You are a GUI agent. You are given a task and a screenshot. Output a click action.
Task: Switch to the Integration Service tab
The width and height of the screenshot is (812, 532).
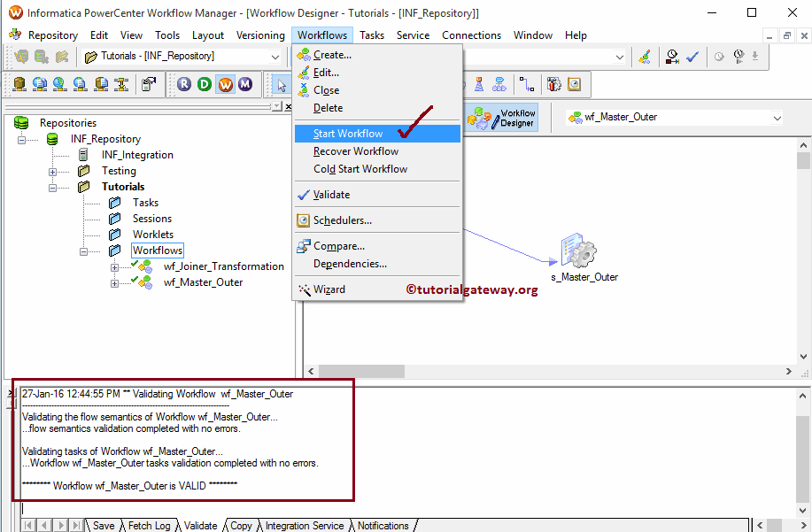pos(305,525)
